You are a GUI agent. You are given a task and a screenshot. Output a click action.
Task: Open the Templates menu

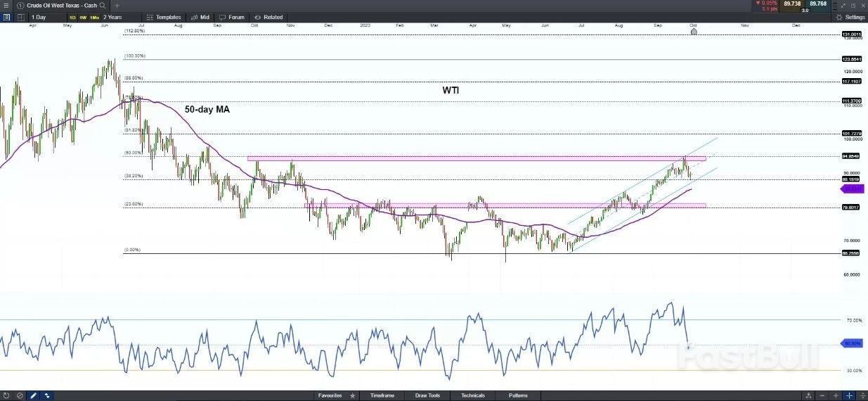[163, 17]
